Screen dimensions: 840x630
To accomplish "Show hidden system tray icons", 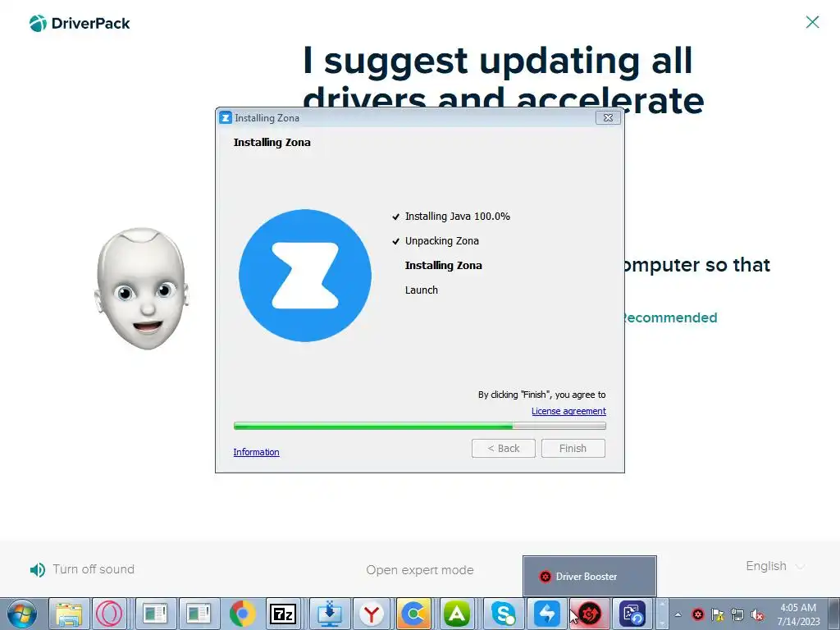I will pos(678,614).
